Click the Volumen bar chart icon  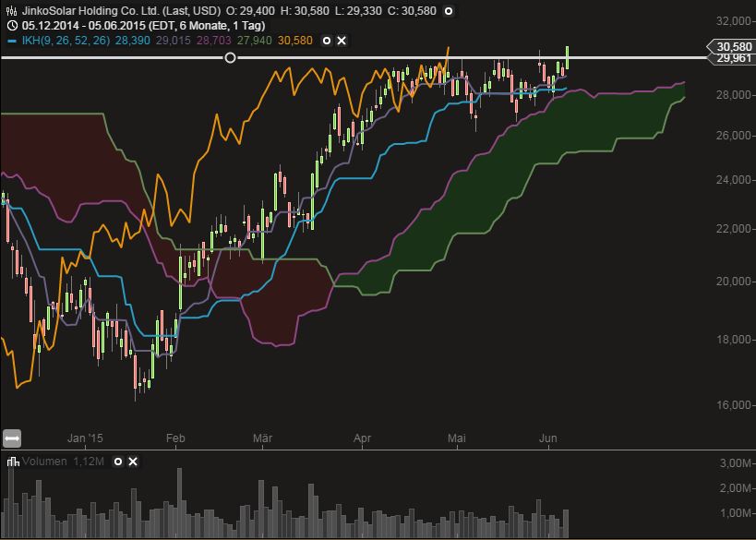pos(13,462)
